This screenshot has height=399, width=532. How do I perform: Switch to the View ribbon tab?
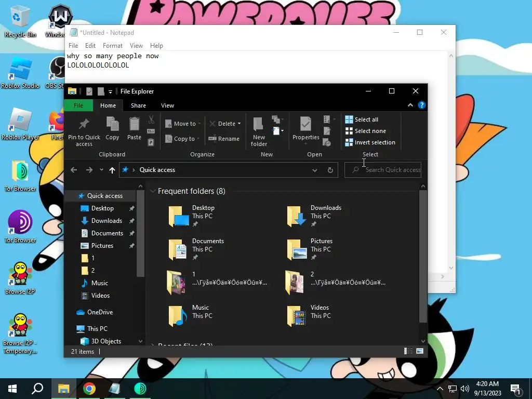point(167,105)
